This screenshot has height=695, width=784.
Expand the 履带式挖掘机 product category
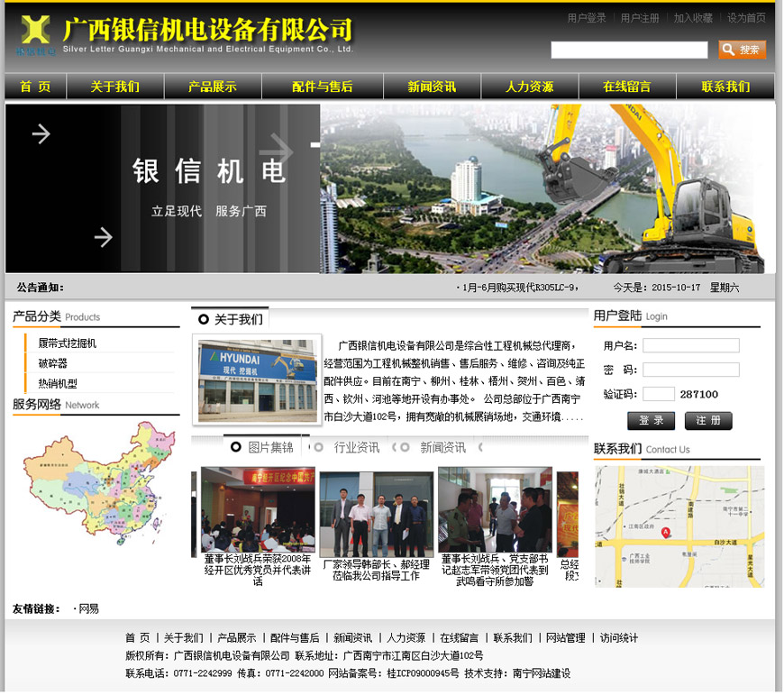coord(68,343)
